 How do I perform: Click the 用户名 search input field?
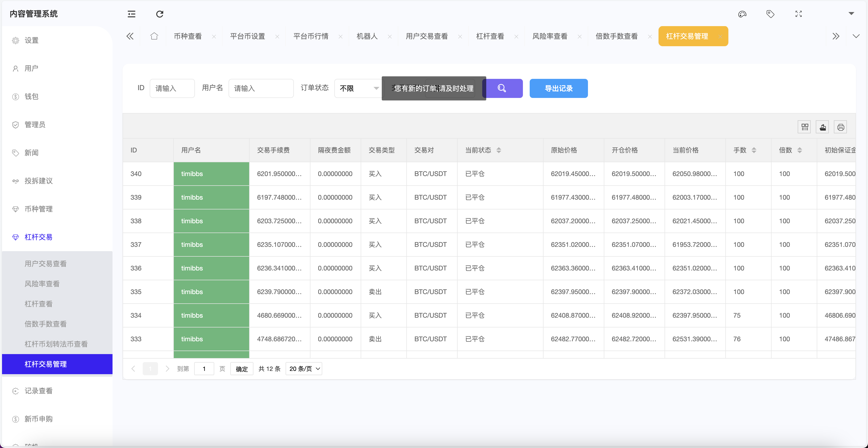[261, 88]
